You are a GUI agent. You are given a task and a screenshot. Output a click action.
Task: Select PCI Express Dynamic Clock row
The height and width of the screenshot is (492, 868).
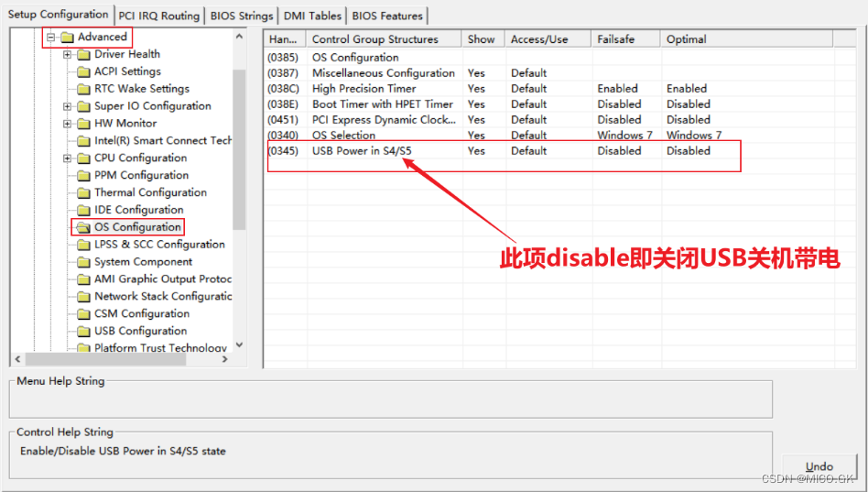[559, 120]
